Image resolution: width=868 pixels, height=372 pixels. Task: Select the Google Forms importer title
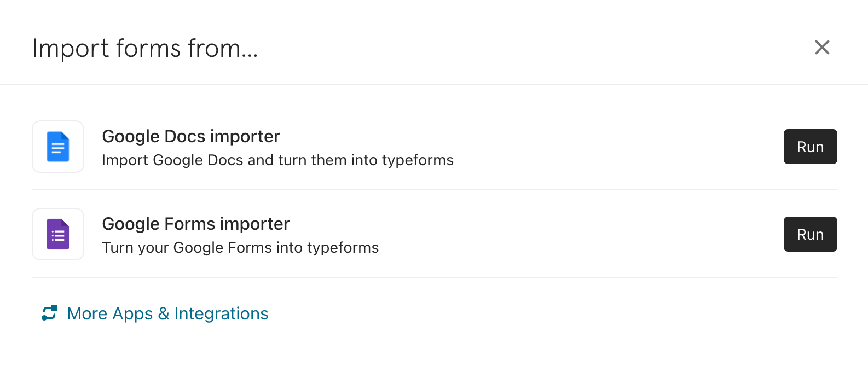coord(196,224)
